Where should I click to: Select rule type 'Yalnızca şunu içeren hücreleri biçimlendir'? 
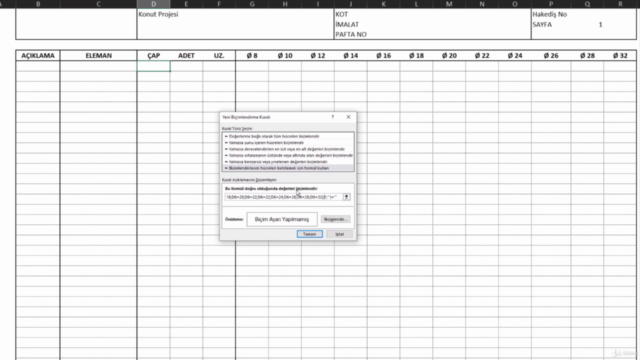pos(288,143)
